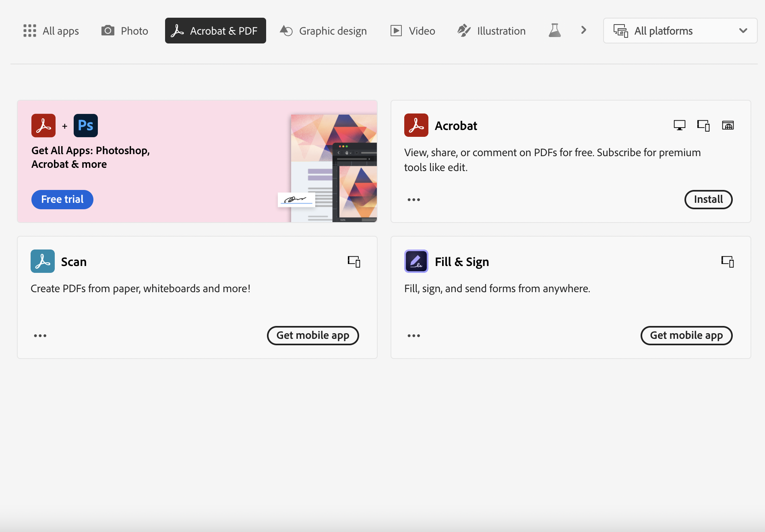The width and height of the screenshot is (765, 532).
Task: Click Scan mobile platform icon
Action: (354, 262)
